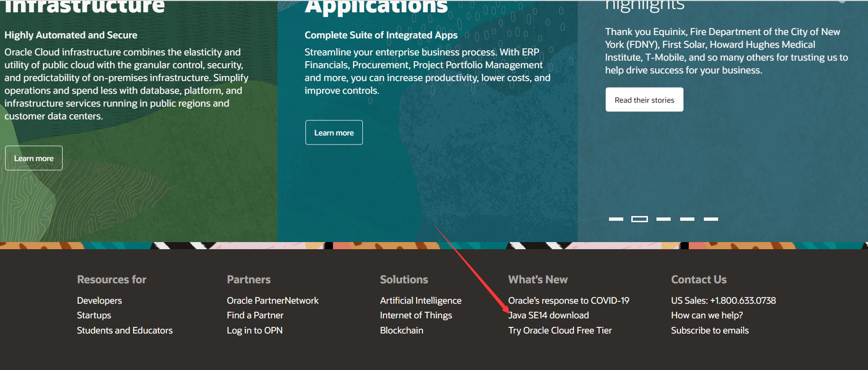Open the Developers footer link
Viewport: 868px width, 370px height.
[x=99, y=301]
